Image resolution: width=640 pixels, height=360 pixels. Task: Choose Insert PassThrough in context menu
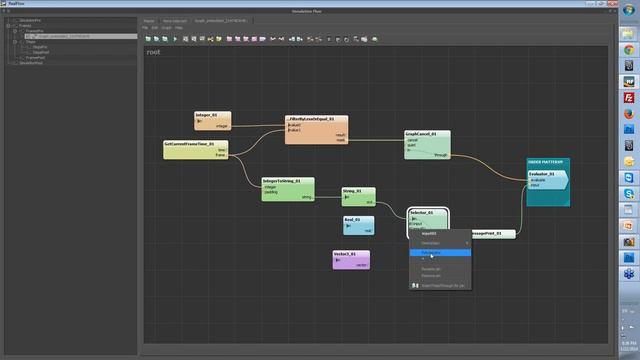tap(443, 286)
